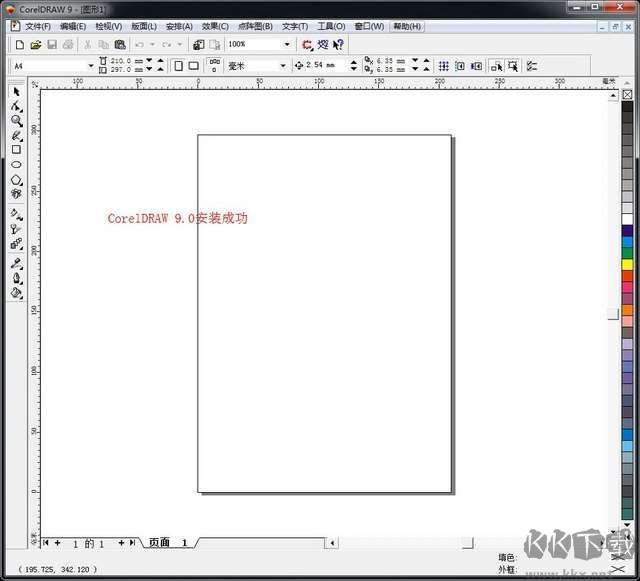This screenshot has width=640, height=581.
Task: Open the 点阵图(B) menu
Action: click(255, 27)
